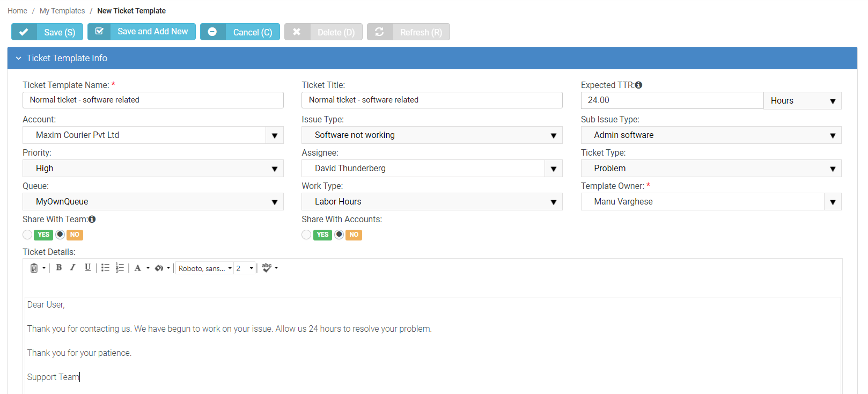Open the font family dropdown
The width and height of the screenshot is (868, 394).
tap(205, 268)
